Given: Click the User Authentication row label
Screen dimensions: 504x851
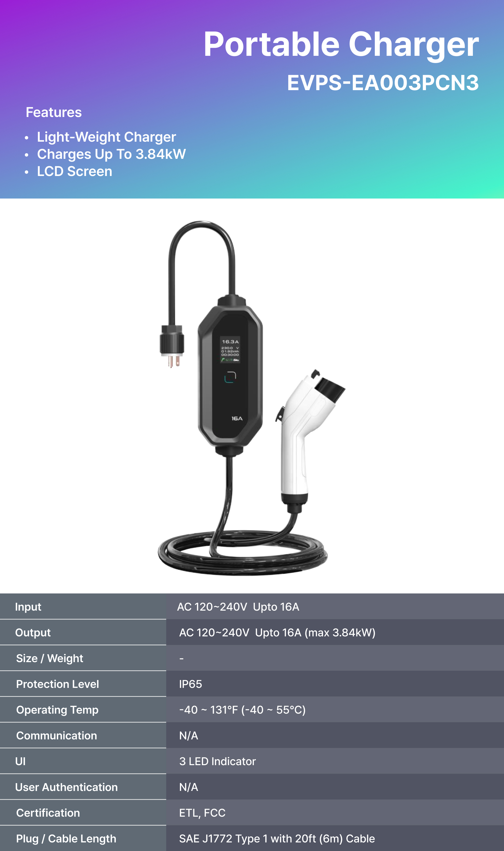Looking at the screenshot, I should point(66,787).
